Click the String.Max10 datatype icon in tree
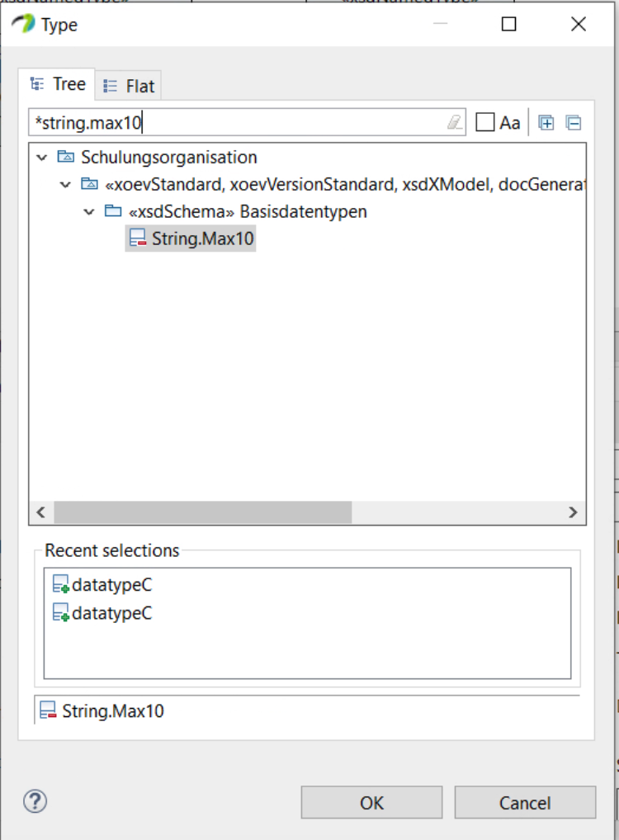Viewport: 619px width, 840px height. [x=138, y=238]
